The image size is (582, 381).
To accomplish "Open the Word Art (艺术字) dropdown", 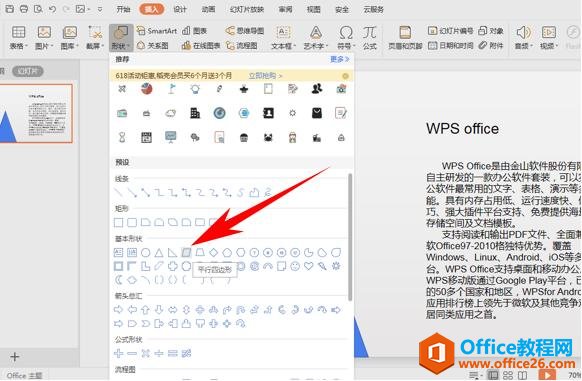I will click(x=316, y=38).
